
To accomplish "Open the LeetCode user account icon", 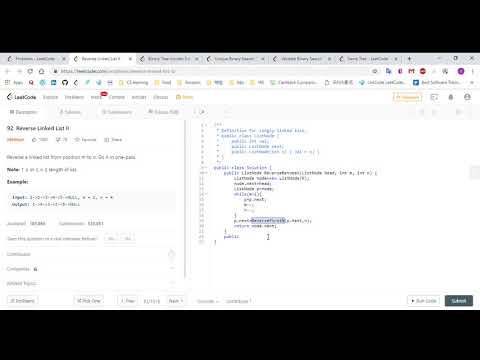I will [x=467, y=97].
